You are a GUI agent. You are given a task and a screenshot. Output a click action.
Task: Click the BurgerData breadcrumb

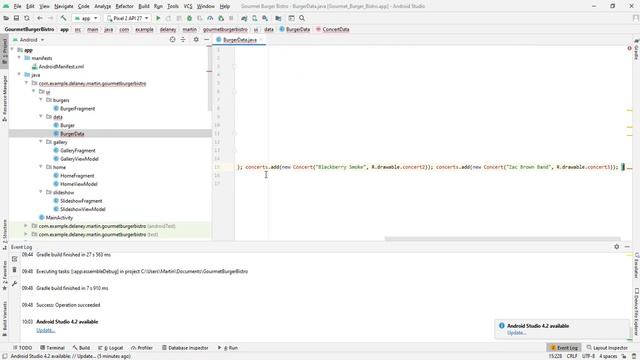click(x=295, y=29)
